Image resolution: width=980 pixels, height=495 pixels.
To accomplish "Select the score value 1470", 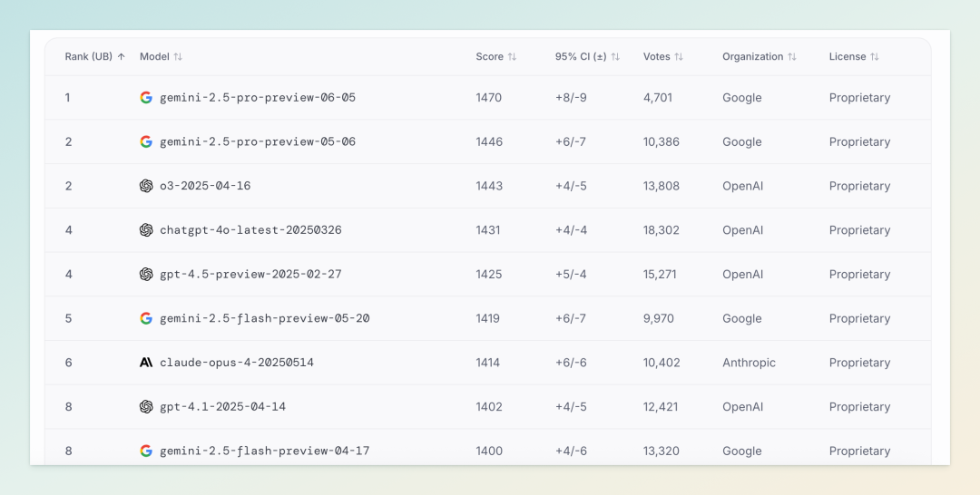I will pyautogui.click(x=489, y=97).
